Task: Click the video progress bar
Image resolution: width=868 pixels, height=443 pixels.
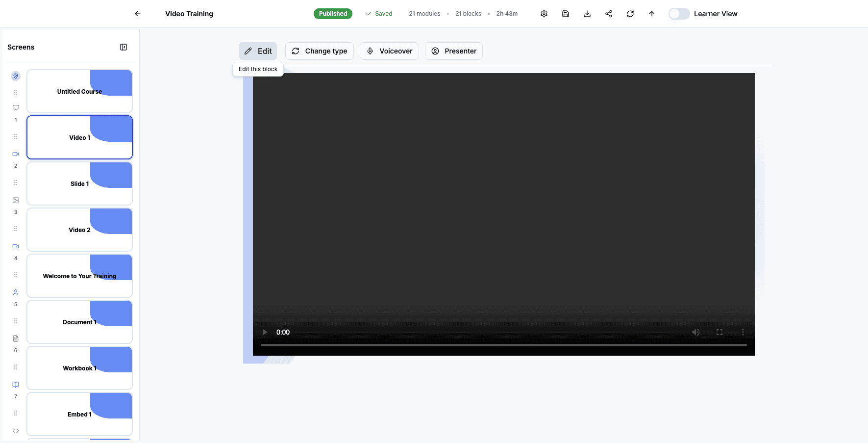Action: 504,345
